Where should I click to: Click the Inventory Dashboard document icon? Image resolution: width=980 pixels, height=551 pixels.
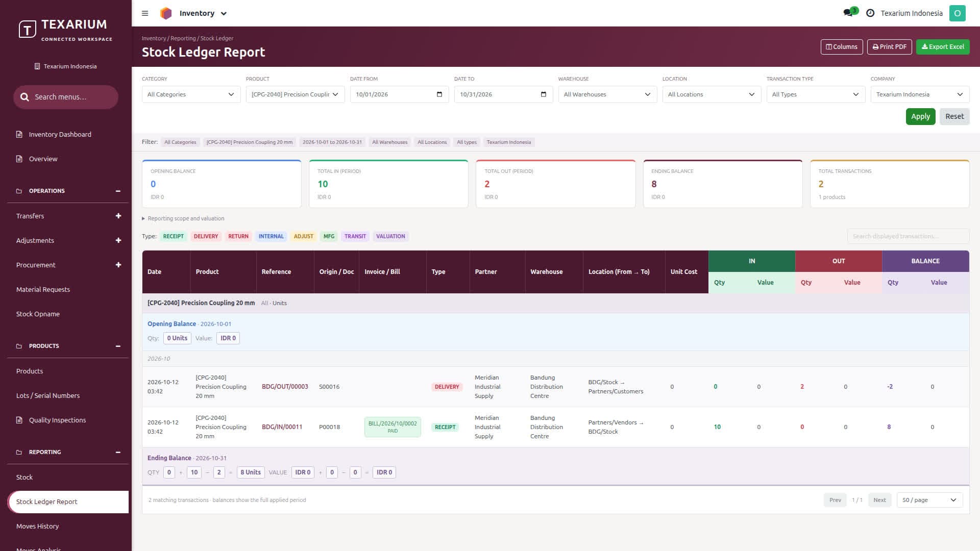click(19, 134)
